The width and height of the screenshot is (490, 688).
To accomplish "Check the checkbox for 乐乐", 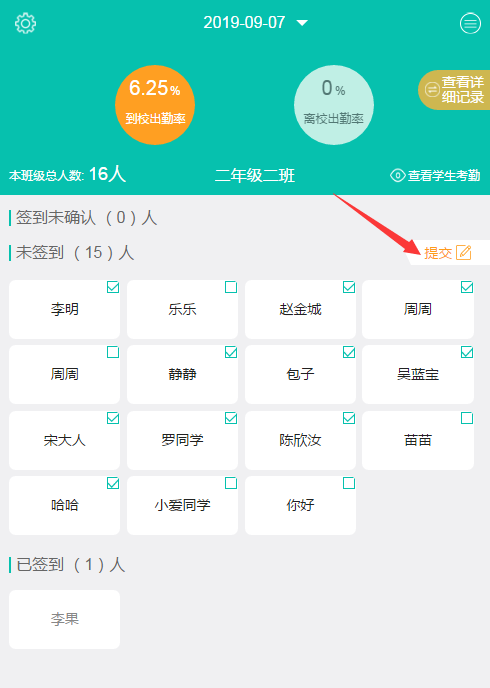I will pos(231,287).
